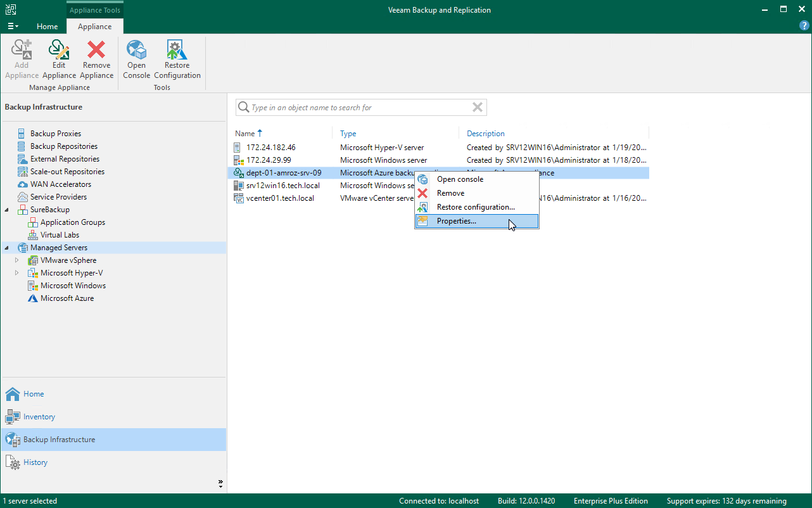
Task: Click the Edit Appliance ribbon icon
Action: [x=59, y=49]
